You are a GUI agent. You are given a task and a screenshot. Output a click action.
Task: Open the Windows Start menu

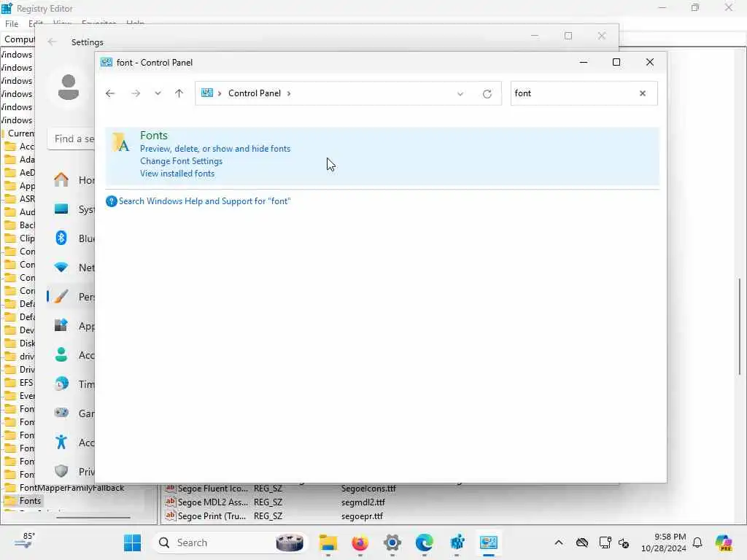(x=133, y=542)
